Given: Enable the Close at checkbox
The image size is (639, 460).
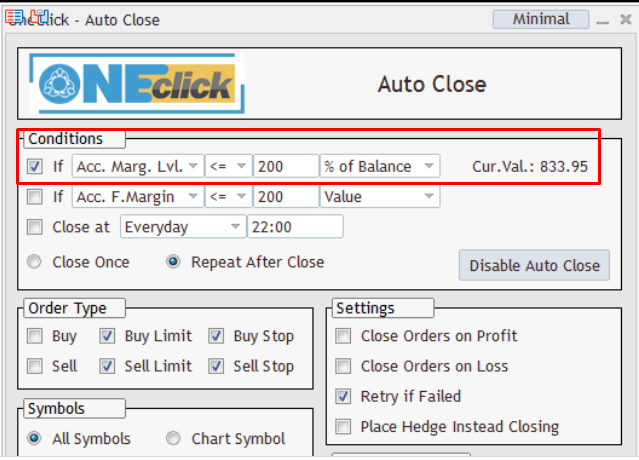Looking at the screenshot, I should 35,227.
